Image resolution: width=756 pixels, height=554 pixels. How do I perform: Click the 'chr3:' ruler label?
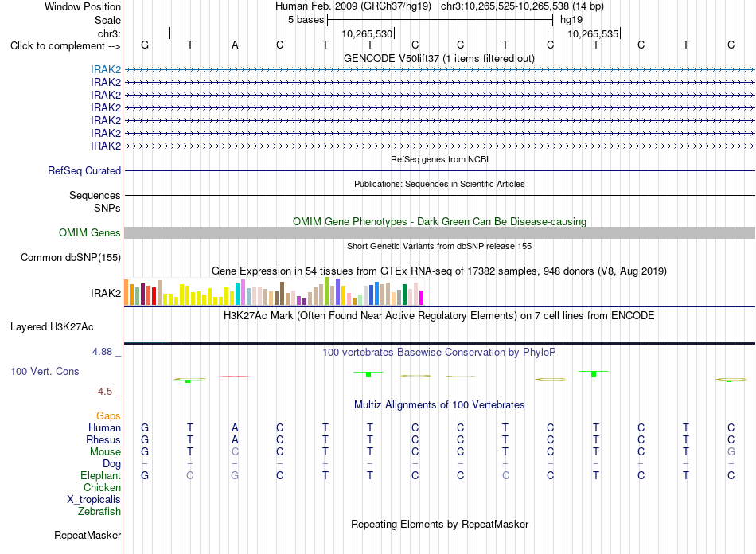click(109, 33)
